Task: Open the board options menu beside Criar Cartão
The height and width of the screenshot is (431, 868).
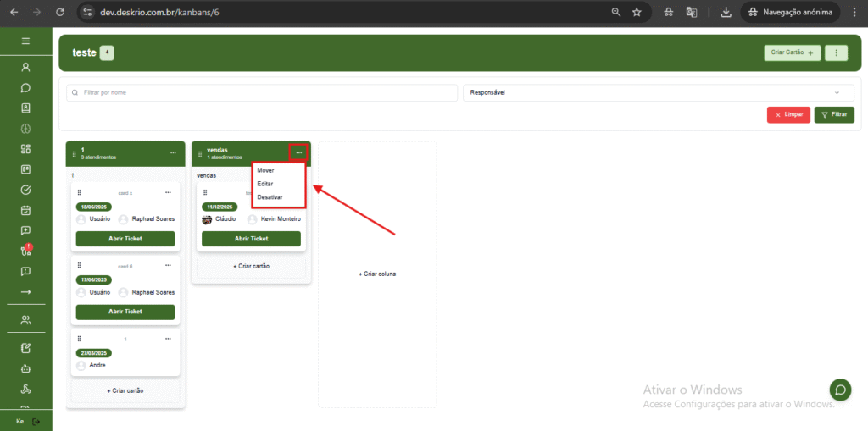Action: [x=836, y=53]
